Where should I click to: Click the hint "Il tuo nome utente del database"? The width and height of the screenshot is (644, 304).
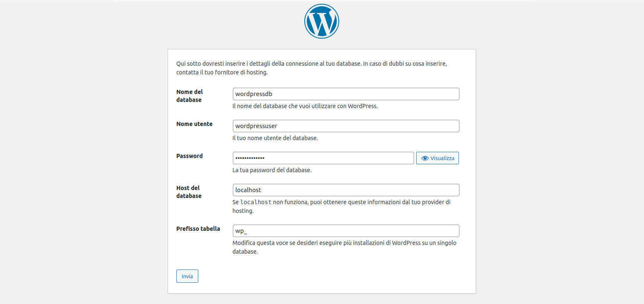point(275,138)
